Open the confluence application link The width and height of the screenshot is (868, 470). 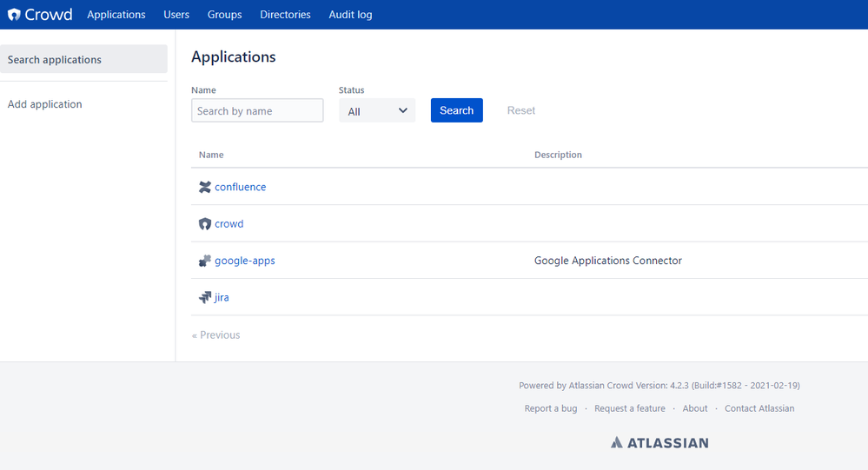click(x=241, y=187)
